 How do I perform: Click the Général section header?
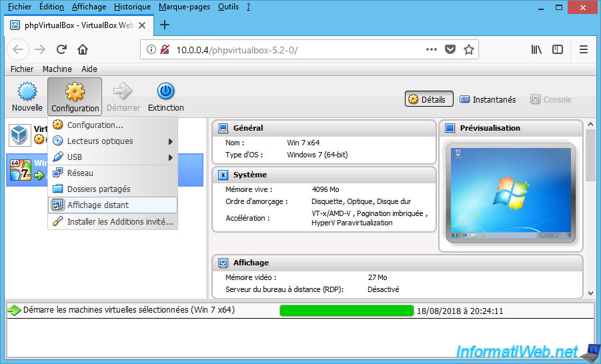point(324,128)
